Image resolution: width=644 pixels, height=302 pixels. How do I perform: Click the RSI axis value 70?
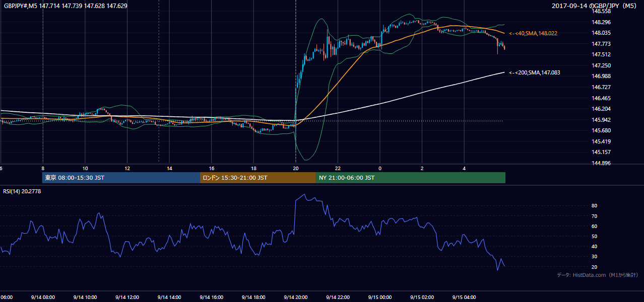coord(594,216)
